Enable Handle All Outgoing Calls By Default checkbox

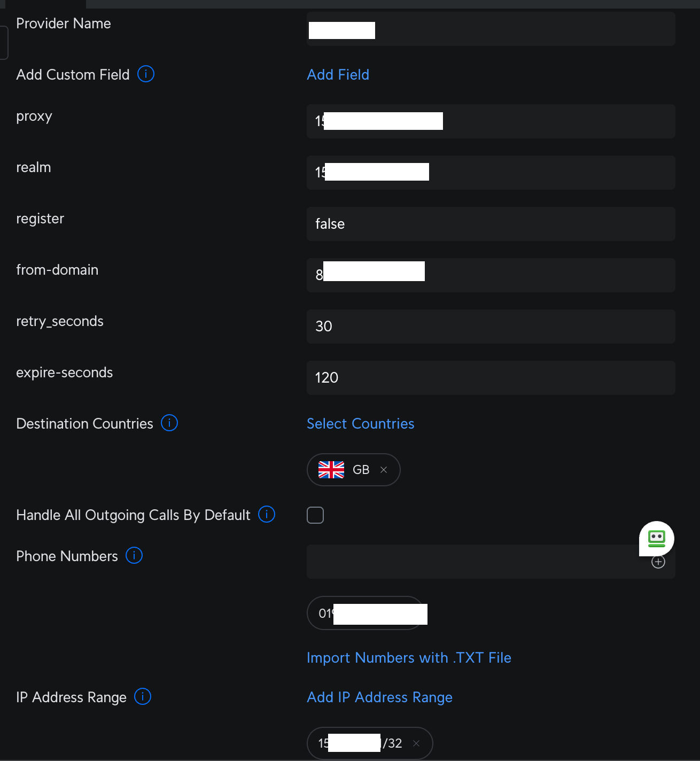click(315, 515)
